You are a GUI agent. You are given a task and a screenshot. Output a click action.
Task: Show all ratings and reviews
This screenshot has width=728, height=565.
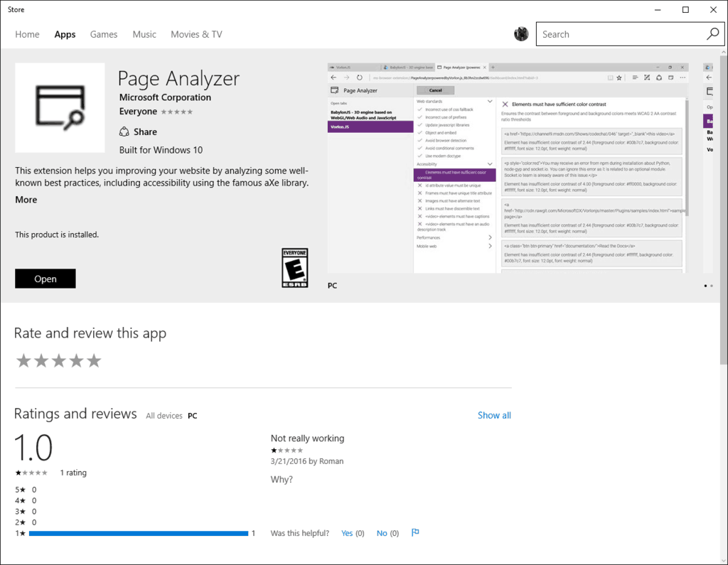coord(495,416)
